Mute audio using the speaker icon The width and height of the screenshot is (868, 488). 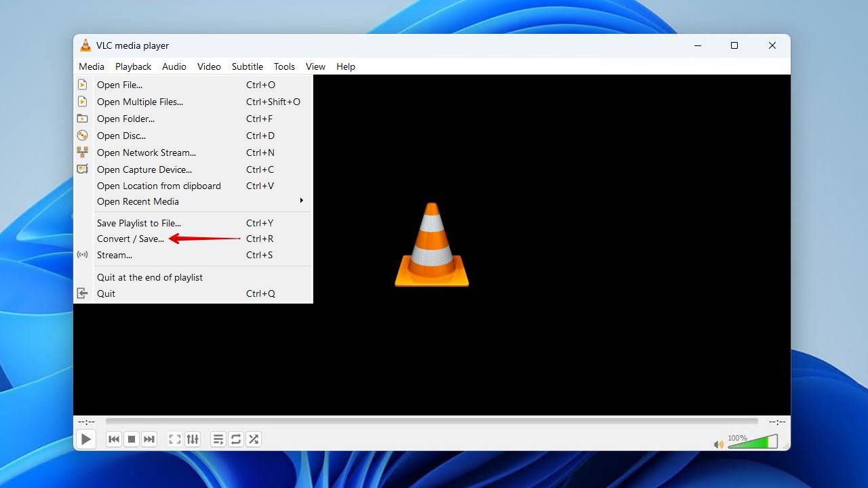[718, 445]
